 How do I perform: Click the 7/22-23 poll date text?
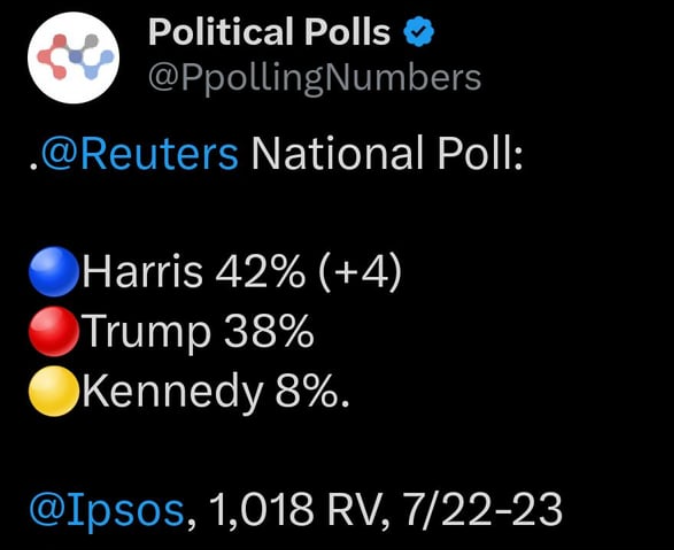point(483,509)
